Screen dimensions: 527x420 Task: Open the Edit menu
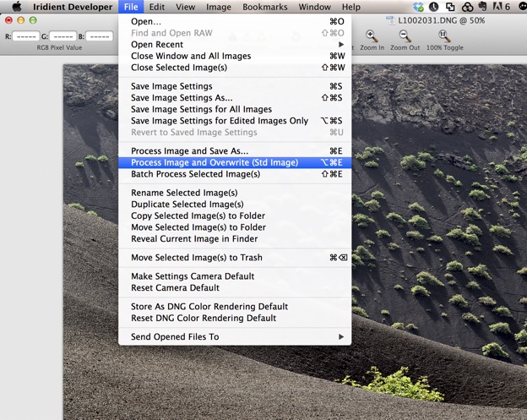click(x=157, y=7)
